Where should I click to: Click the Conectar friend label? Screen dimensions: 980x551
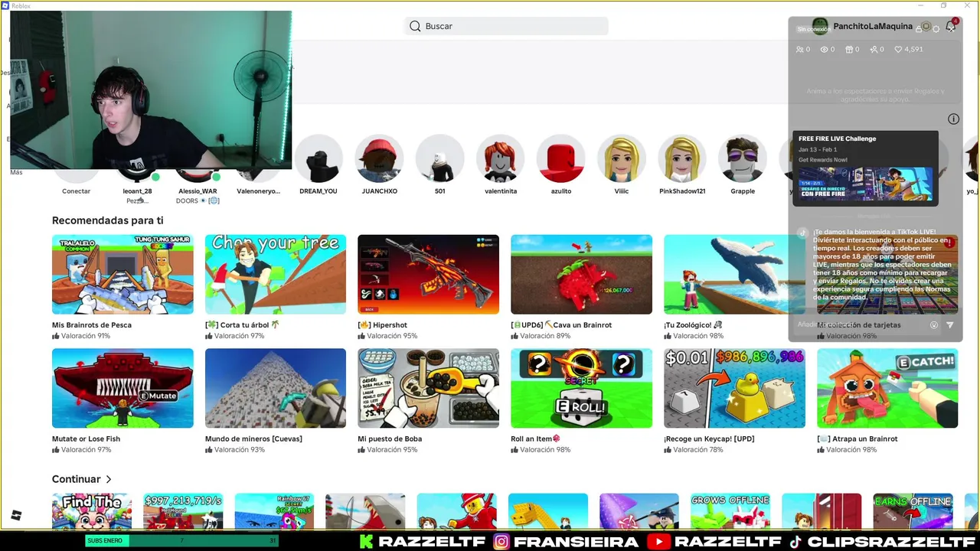tap(77, 191)
